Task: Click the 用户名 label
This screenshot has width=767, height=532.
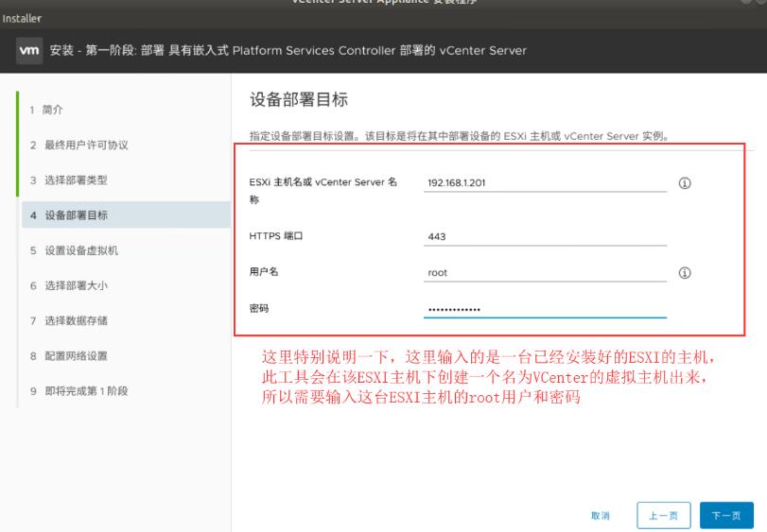Action: [264, 271]
